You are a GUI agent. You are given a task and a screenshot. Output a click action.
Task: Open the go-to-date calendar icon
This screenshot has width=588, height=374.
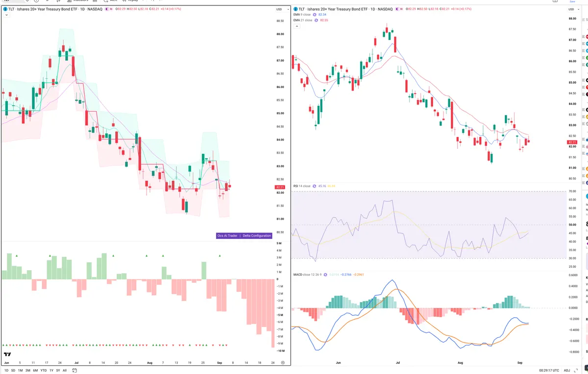tap(74, 371)
